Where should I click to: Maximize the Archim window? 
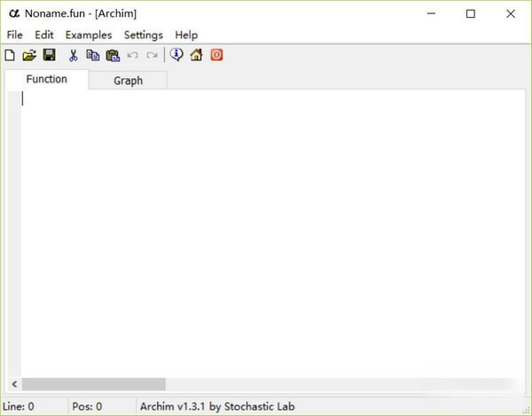(x=471, y=13)
